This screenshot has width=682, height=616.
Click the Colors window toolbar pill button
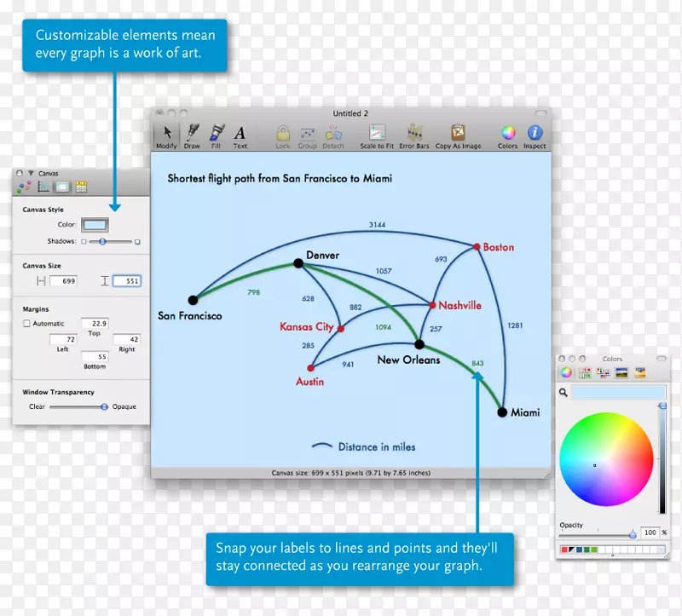point(662,359)
